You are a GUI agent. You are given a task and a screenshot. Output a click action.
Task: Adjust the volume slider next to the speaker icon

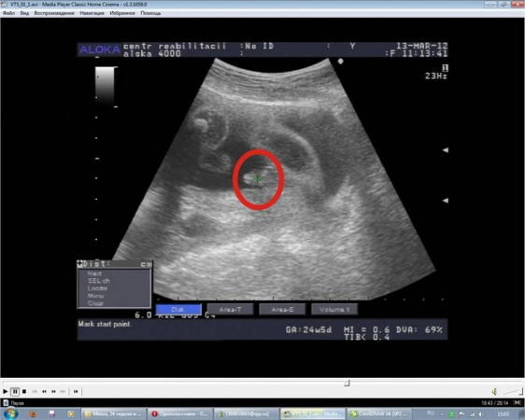click(512, 391)
